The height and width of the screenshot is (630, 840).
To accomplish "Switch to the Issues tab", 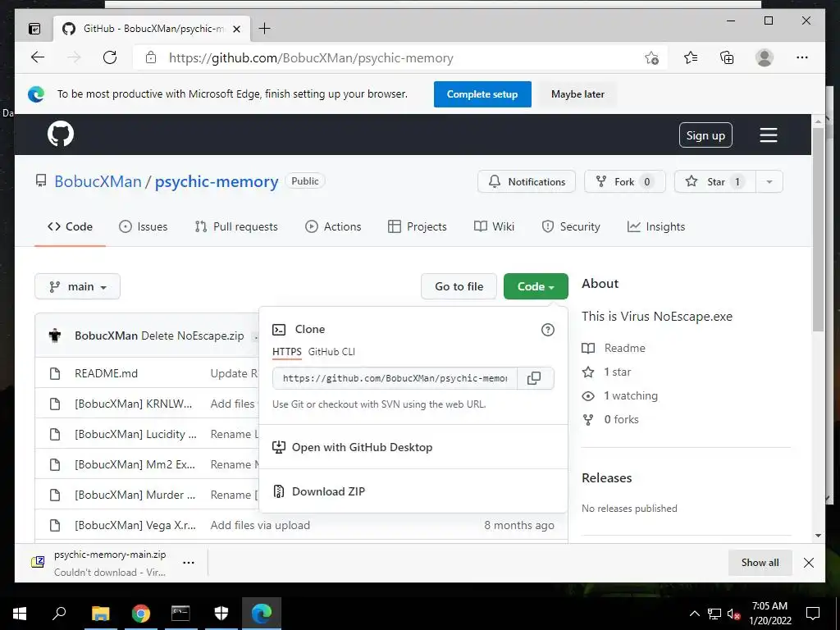I will (x=143, y=226).
